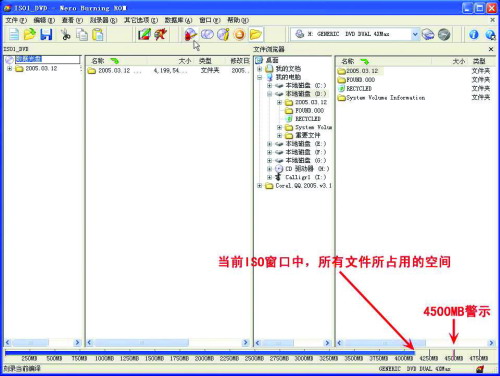Select Calligrl (I:) drive in tree
The height and width of the screenshot is (376, 500).
click(306, 177)
